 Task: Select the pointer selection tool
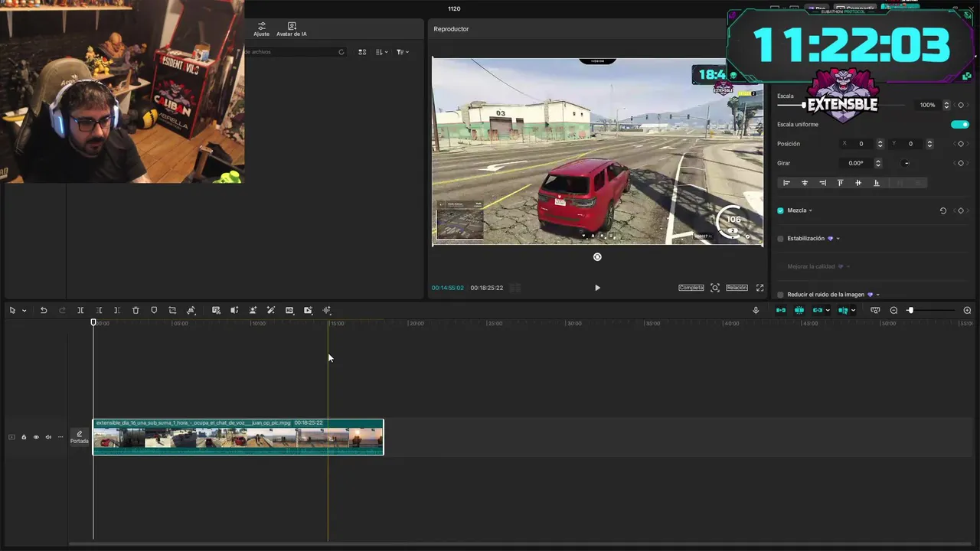12,310
